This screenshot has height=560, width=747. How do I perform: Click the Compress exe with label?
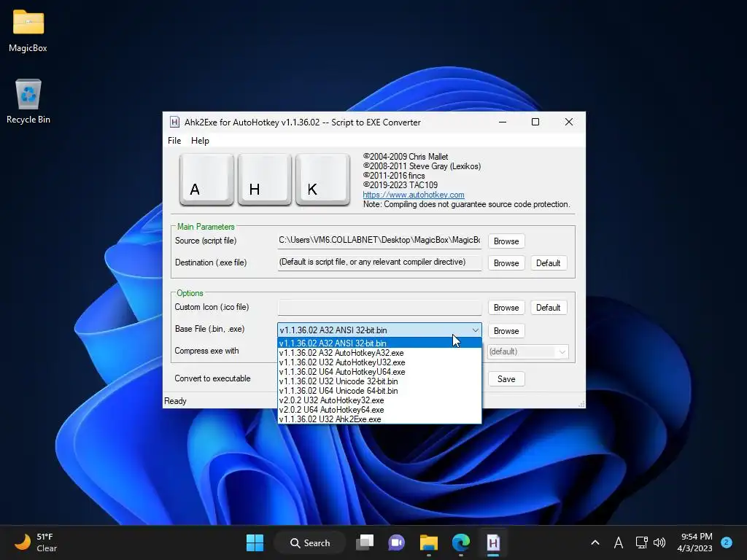pos(206,351)
